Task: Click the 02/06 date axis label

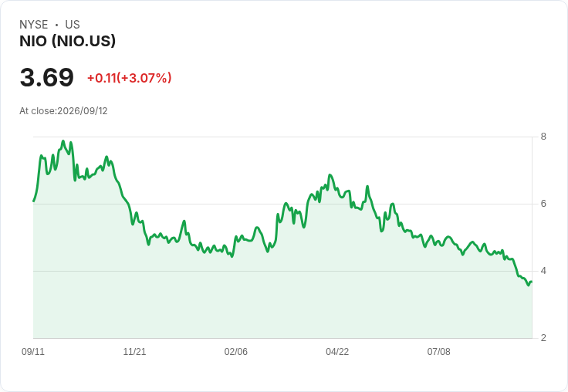Action: pos(236,351)
